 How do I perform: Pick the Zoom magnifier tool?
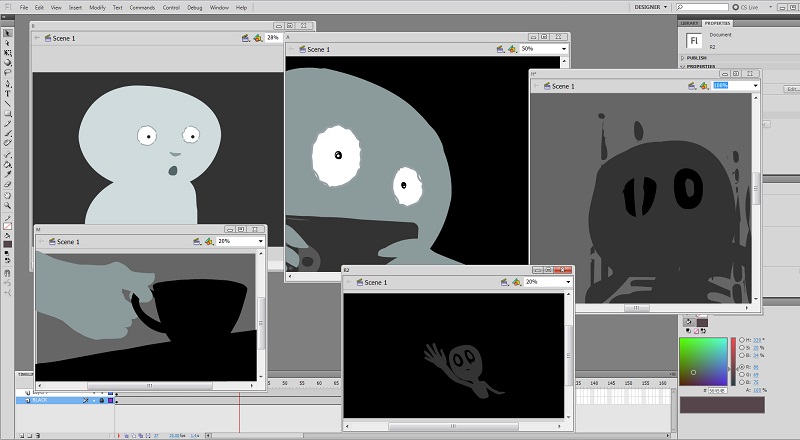(x=7, y=206)
